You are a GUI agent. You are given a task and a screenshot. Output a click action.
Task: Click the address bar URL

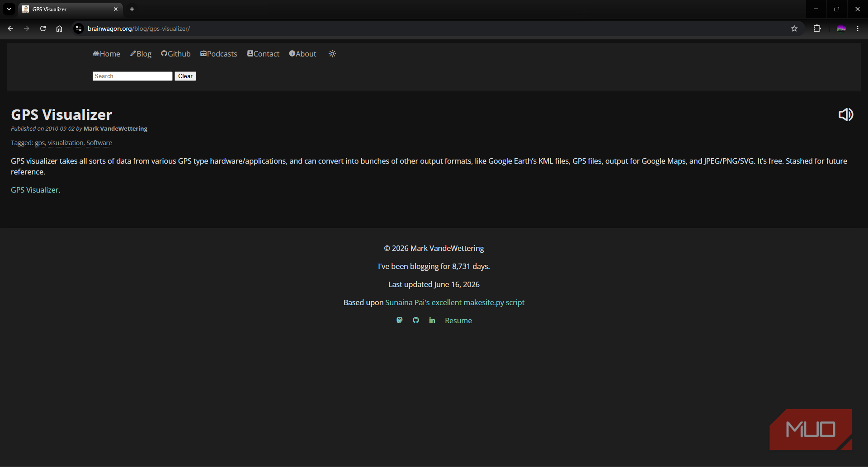pyautogui.click(x=139, y=28)
